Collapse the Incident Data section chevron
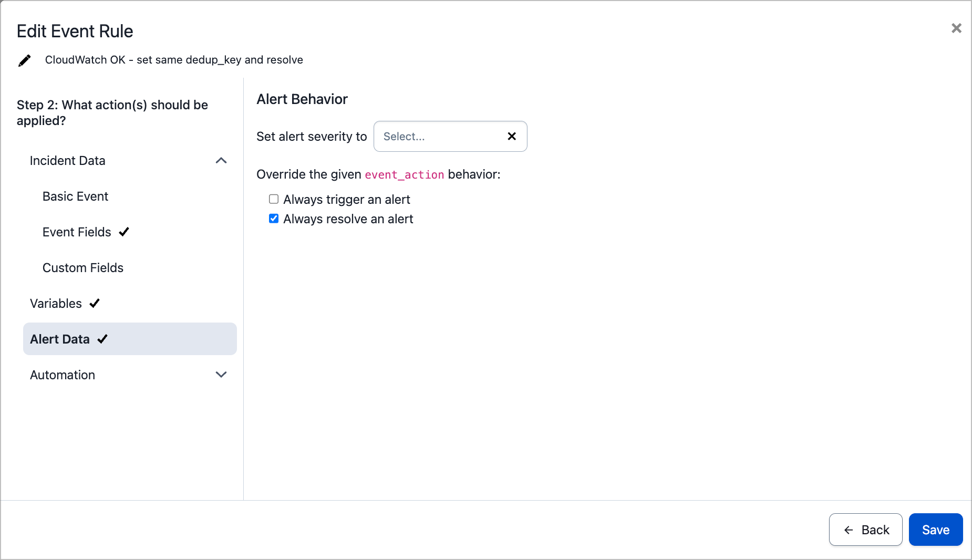This screenshot has height=560, width=972. click(221, 161)
